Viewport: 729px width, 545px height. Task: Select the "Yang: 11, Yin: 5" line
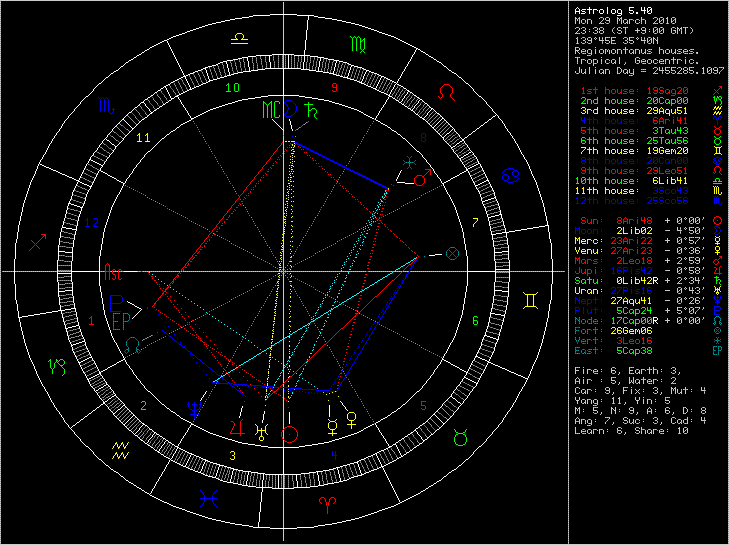(x=622, y=401)
